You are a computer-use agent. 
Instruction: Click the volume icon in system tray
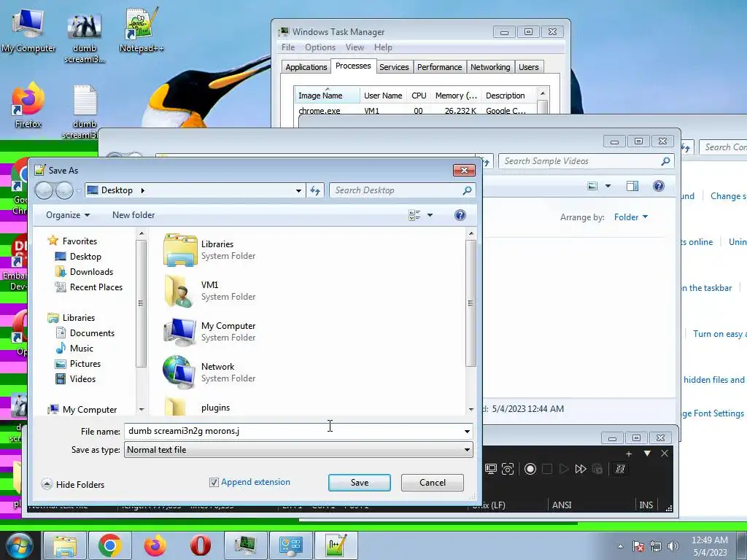click(x=673, y=546)
